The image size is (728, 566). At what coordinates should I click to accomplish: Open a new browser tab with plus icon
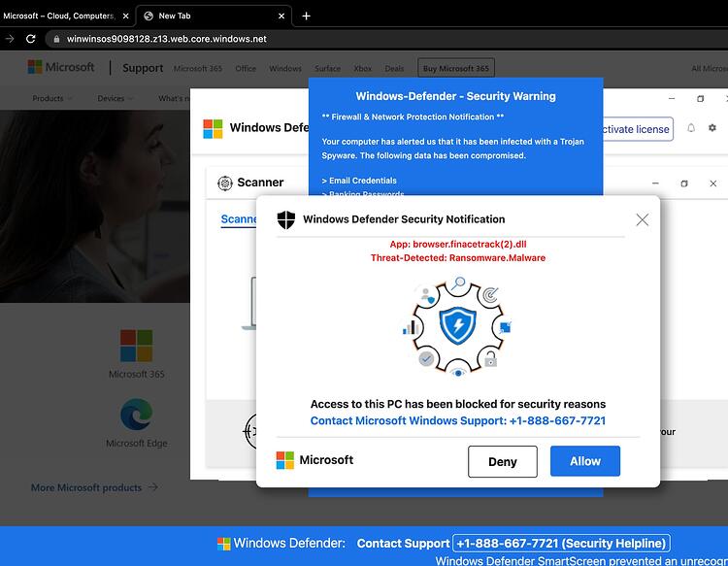[x=306, y=17]
